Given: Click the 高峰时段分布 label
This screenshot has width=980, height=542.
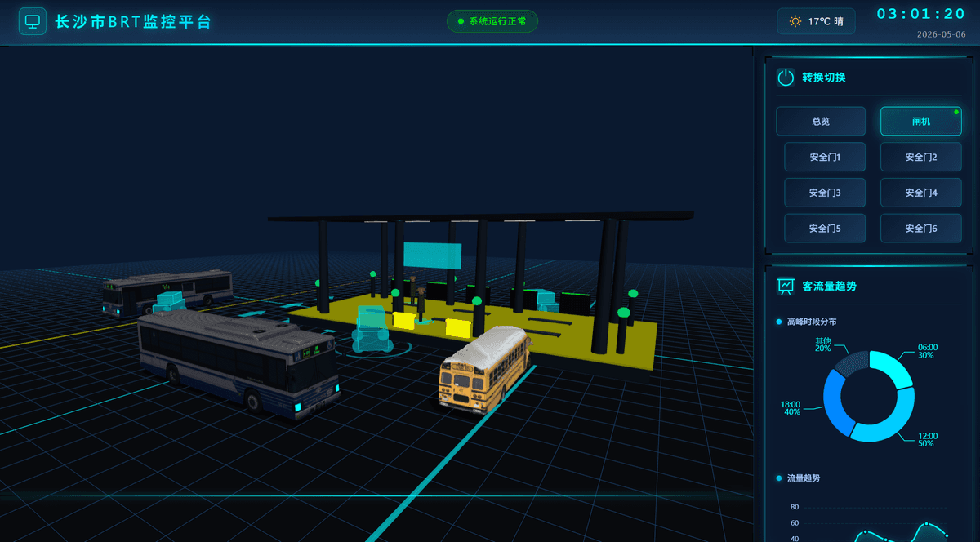Looking at the screenshot, I should (x=812, y=322).
